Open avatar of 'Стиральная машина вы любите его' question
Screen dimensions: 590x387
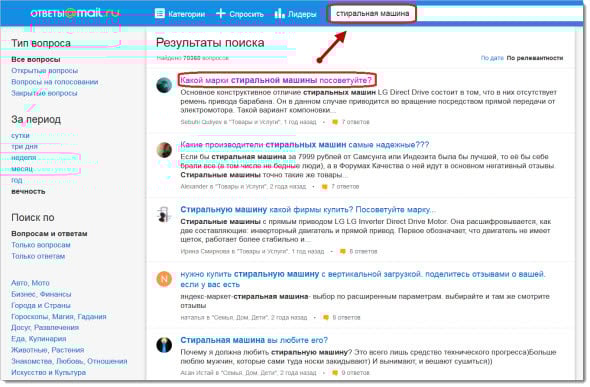coord(164,345)
